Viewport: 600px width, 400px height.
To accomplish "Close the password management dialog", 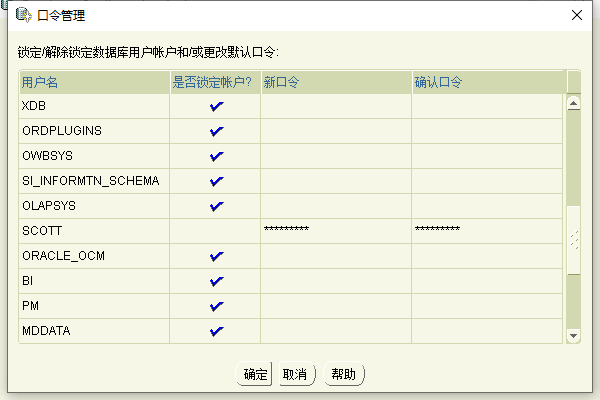I will click(577, 15).
